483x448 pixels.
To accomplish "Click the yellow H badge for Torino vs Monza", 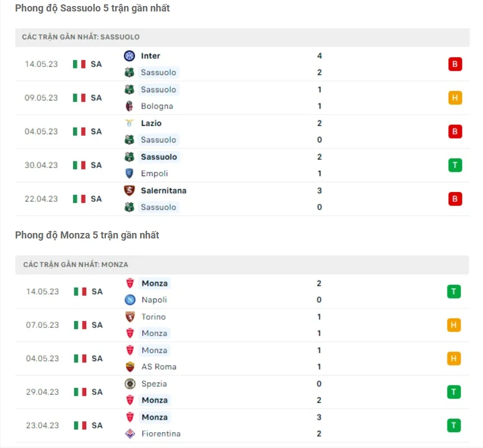I will pyautogui.click(x=455, y=325).
